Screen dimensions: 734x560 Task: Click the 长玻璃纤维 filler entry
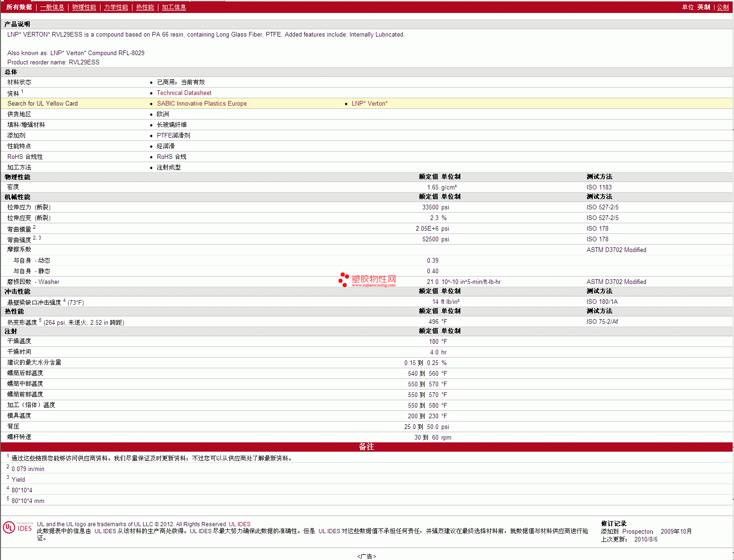click(x=172, y=125)
